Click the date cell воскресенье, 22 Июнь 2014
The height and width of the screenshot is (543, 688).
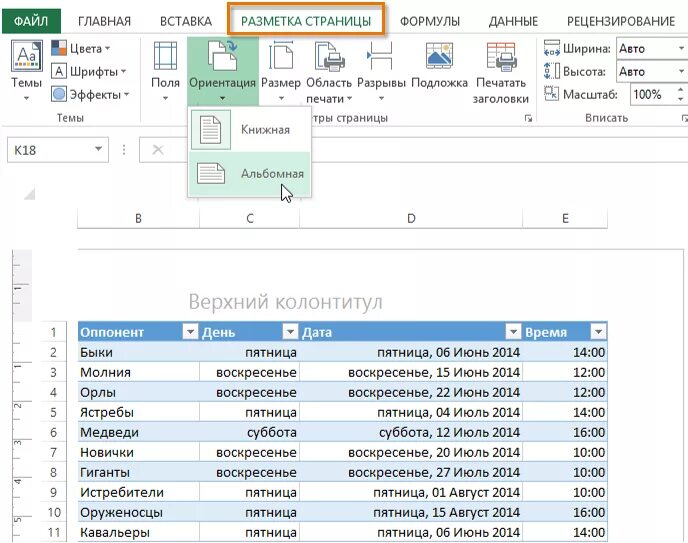[411, 392]
